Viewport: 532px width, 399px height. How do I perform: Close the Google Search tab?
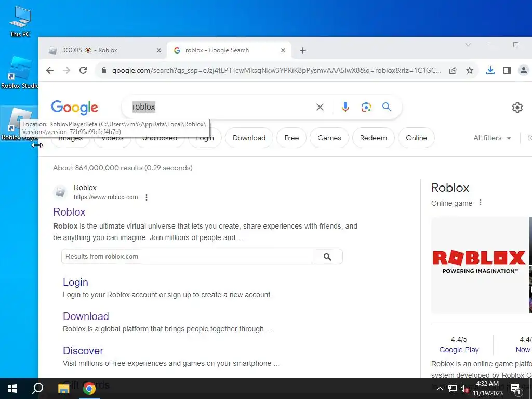[283, 50]
